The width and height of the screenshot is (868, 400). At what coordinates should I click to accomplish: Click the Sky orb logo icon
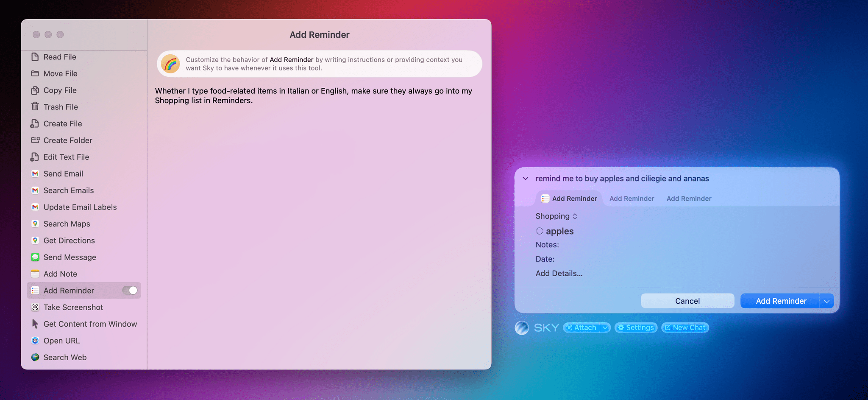pyautogui.click(x=522, y=327)
